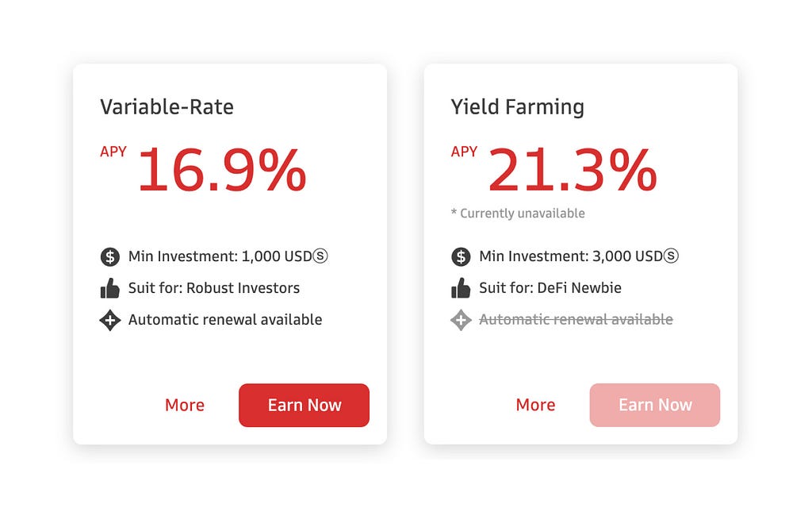Click the Currently unavailable note
The height and width of the screenshot is (508, 812).
518,214
